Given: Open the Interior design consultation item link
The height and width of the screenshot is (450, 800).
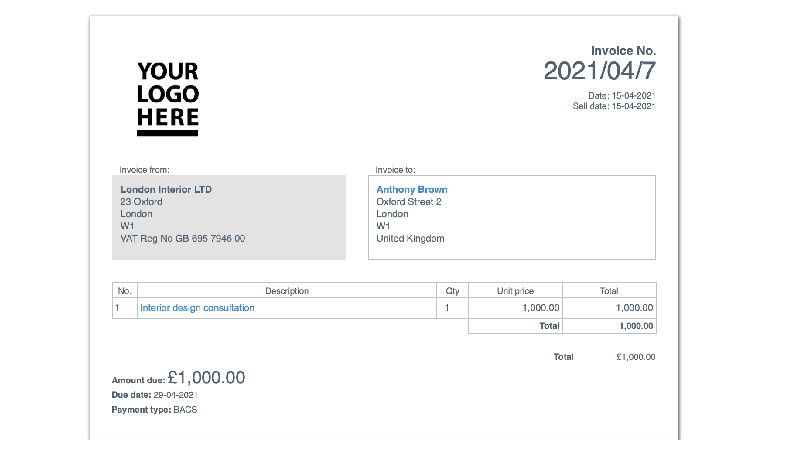Looking at the screenshot, I should click(197, 308).
